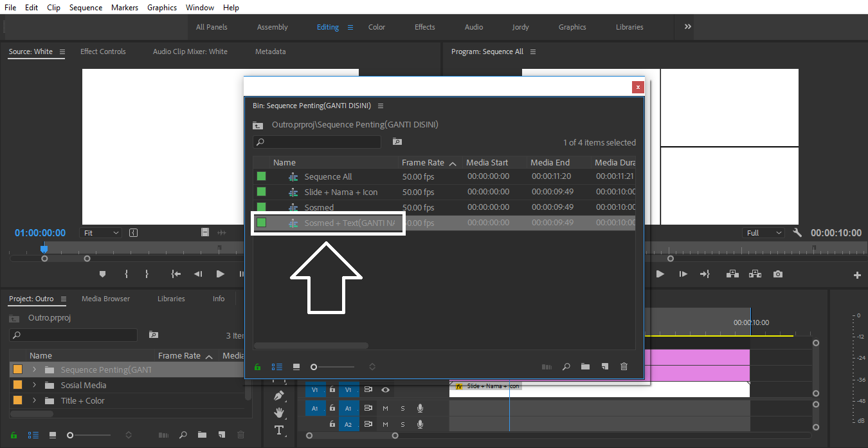Click Mark Out in the Source monitor
Viewport: 868px width, 448px height.
pyautogui.click(x=147, y=274)
